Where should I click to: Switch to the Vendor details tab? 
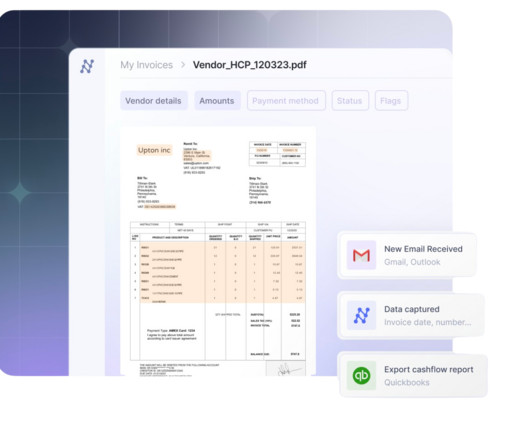click(x=153, y=101)
